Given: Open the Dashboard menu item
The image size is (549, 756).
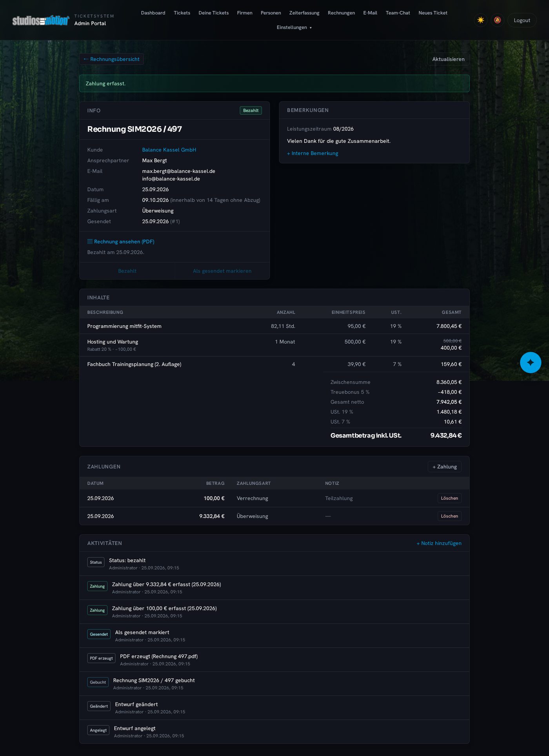Looking at the screenshot, I should pyautogui.click(x=153, y=13).
